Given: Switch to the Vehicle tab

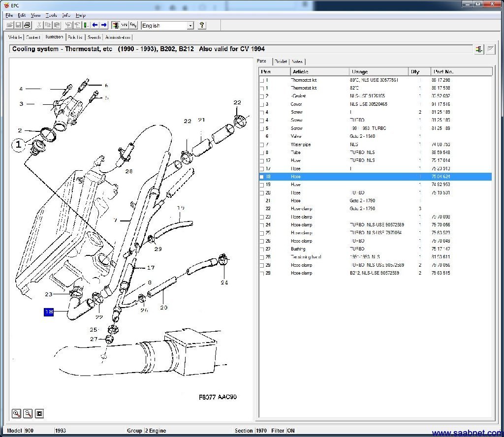Looking at the screenshot, I should click(15, 37).
